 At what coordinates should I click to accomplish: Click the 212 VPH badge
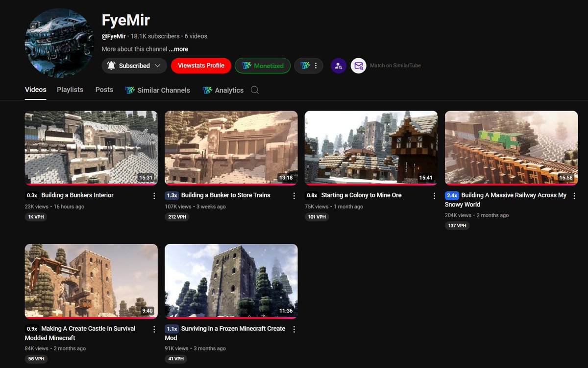click(x=177, y=217)
